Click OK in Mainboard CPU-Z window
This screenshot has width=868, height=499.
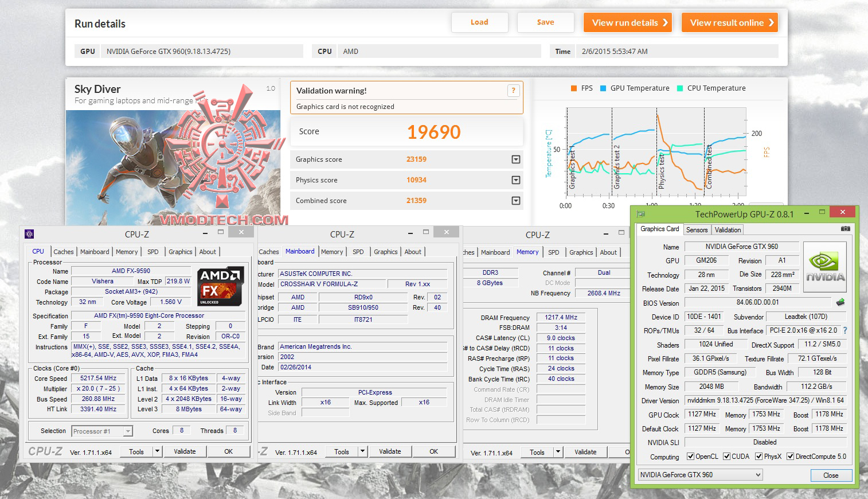(x=433, y=451)
